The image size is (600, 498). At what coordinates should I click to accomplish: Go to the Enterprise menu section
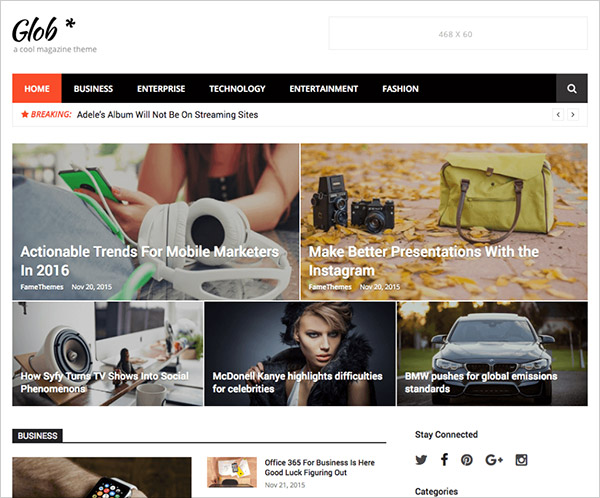[x=161, y=88]
